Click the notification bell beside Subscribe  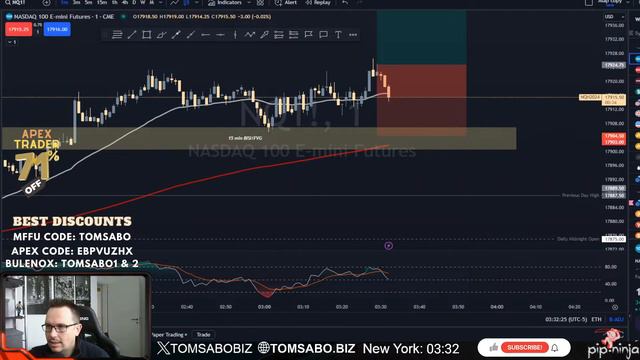(555, 348)
